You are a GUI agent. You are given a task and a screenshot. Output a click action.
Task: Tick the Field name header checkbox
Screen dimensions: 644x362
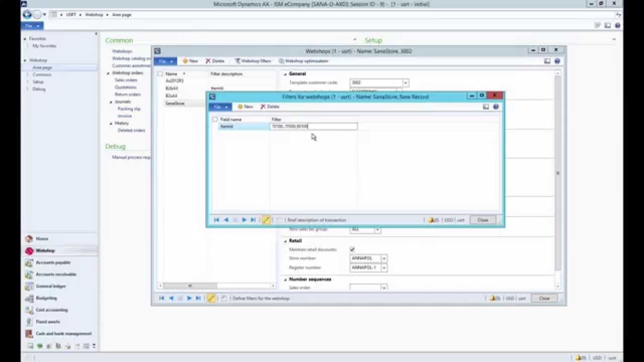[x=215, y=119]
